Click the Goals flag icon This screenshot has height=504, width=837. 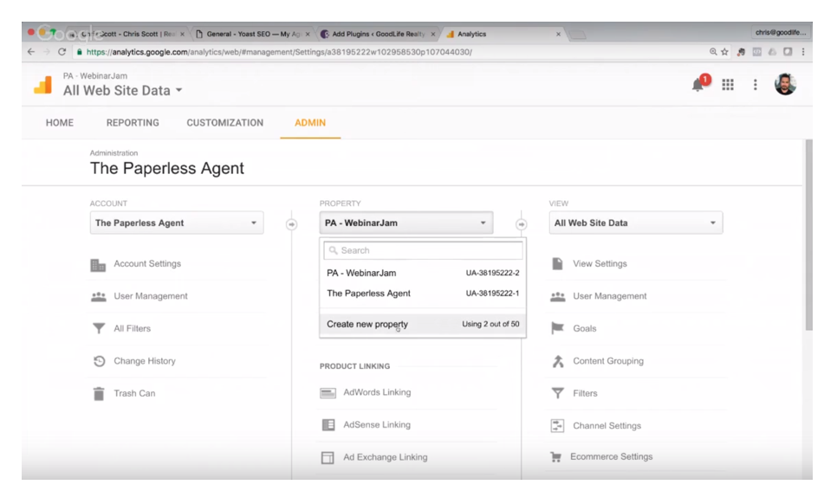pyautogui.click(x=557, y=328)
